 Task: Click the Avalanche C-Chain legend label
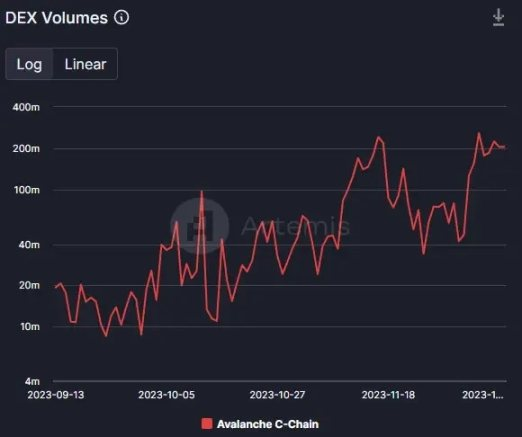click(x=268, y=424)
